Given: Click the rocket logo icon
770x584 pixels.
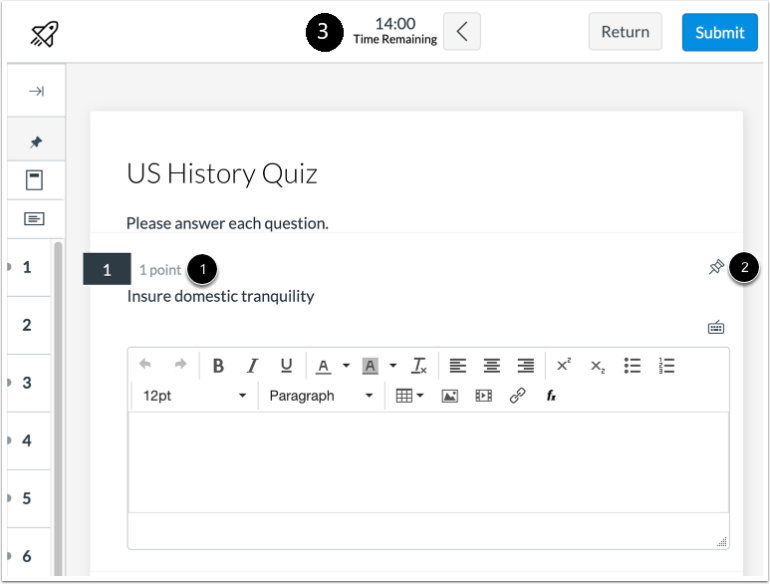Looking at the screenshot, I should pyautogui.click(x=45, y=34).
